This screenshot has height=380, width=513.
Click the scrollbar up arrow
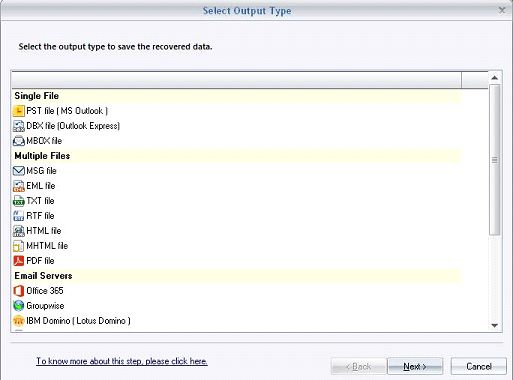tap(495, 78)
